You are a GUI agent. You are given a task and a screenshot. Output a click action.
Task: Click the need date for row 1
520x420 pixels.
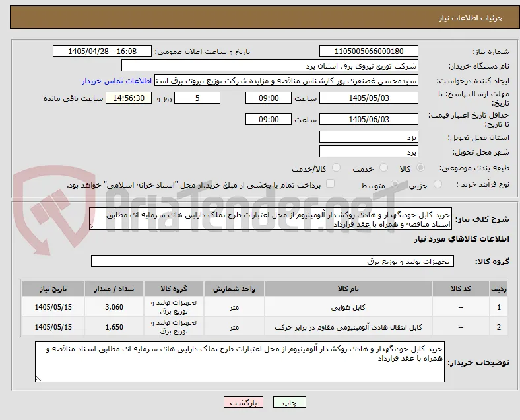(x=53, y=307)
